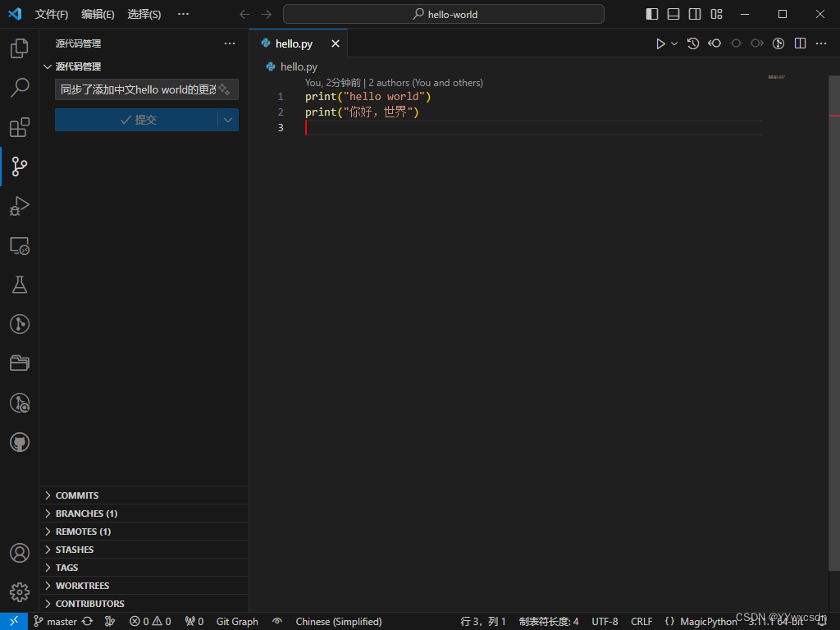Expand the REMOTES (1) section

click(x=144, y=532)
